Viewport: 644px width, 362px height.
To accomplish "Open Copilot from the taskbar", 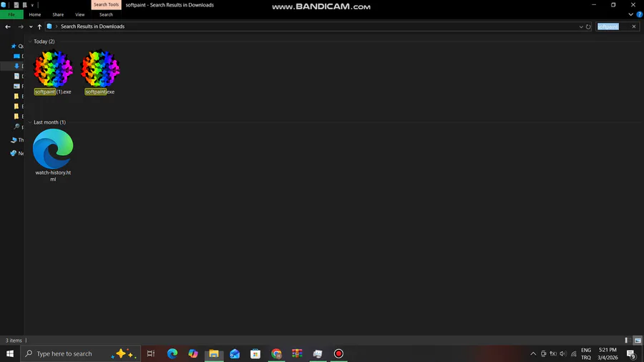I will pyautogui.click(x=193, y=353).
